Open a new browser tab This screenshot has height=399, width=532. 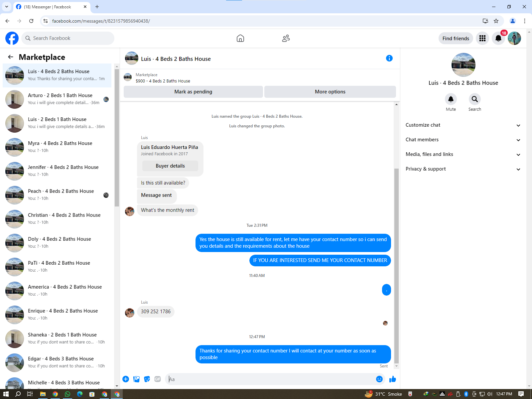(97, 7)
